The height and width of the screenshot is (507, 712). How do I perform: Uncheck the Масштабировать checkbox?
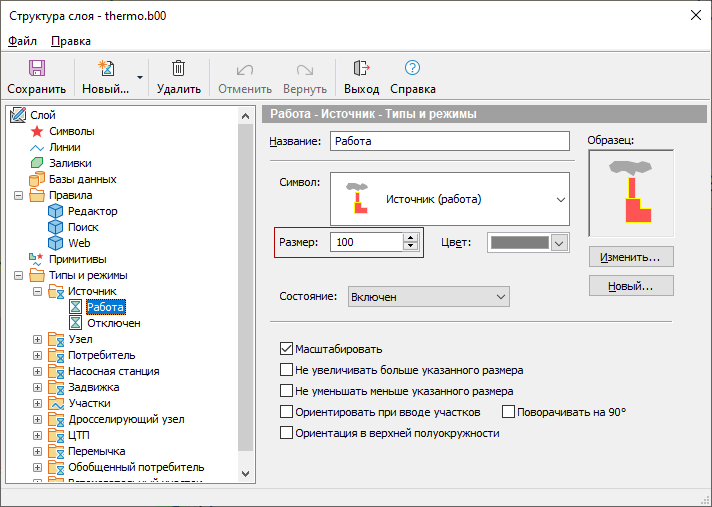pyautogui.click(x=287, y=349)
